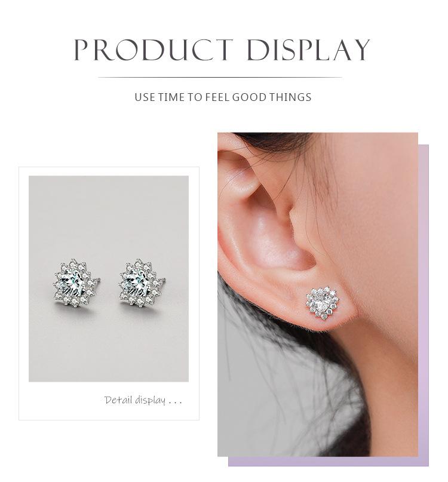Click the 'Detail display...' caption
Screen dimensions: 448x482
point(143,400)
